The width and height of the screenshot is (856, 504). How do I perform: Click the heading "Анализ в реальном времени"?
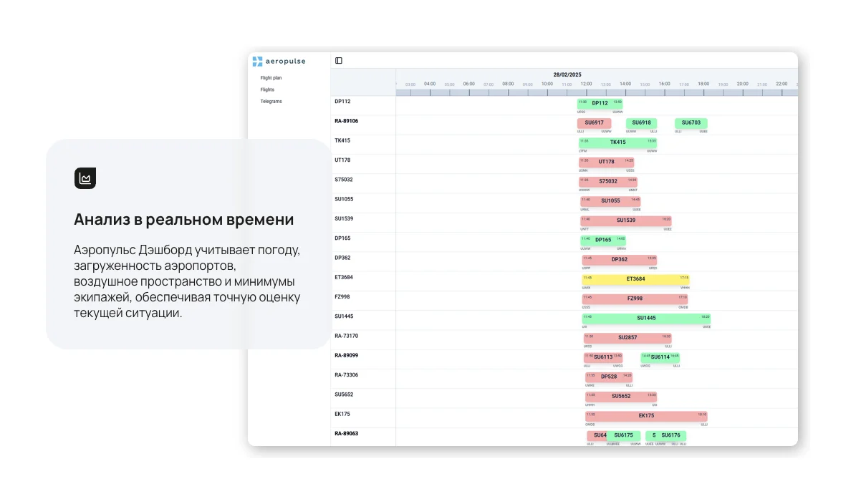[184, 219]
